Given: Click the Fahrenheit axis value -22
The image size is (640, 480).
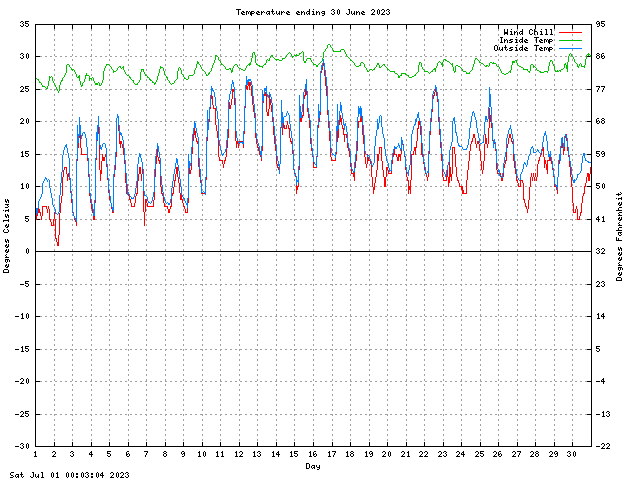Looking at the screenshot, I should 603,446.
